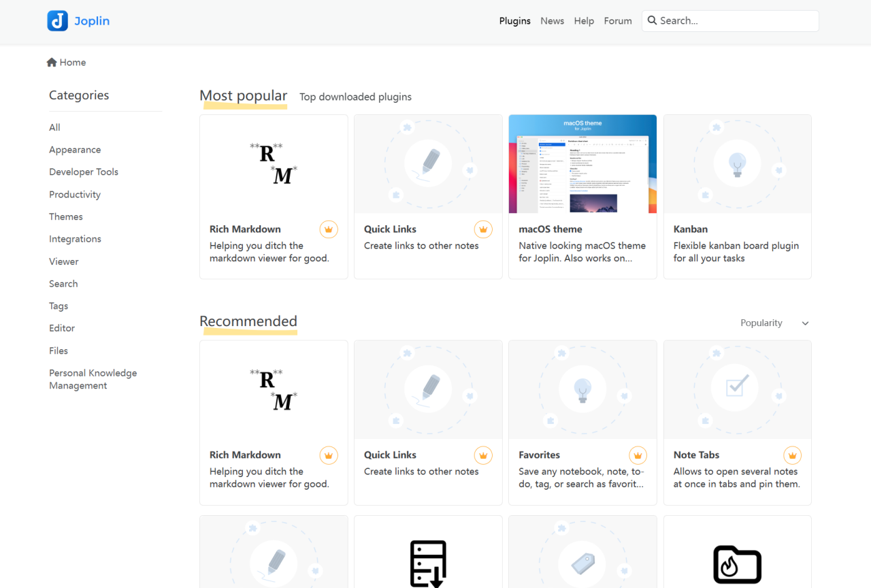
Task: Click the Recommended heading
Action: coord(248,321)
